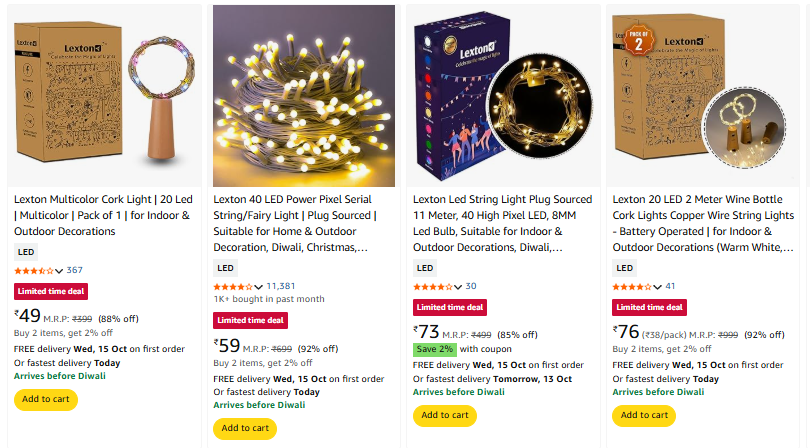The height and width of the screenshot is (448, 810).
Task: Expand the ratings chevron beside 30 reviews
Action: click(459, 286)
